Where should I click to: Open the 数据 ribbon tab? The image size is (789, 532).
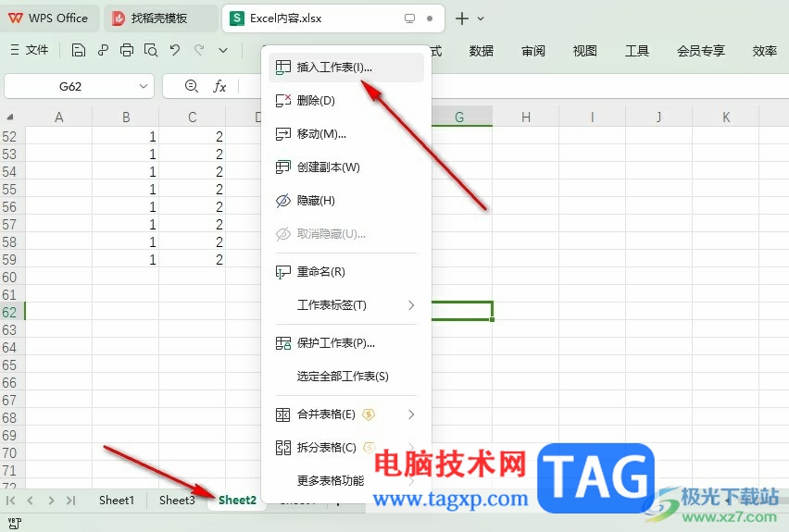481,51
